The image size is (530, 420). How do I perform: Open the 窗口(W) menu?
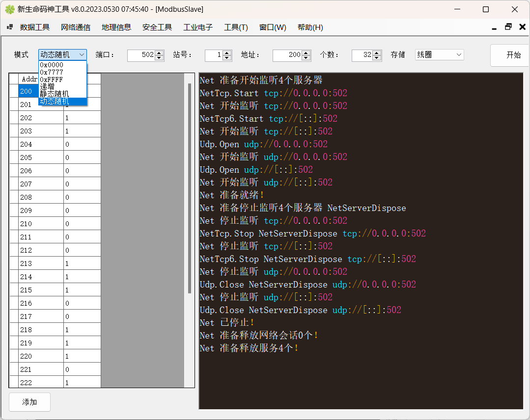point(273,27)
